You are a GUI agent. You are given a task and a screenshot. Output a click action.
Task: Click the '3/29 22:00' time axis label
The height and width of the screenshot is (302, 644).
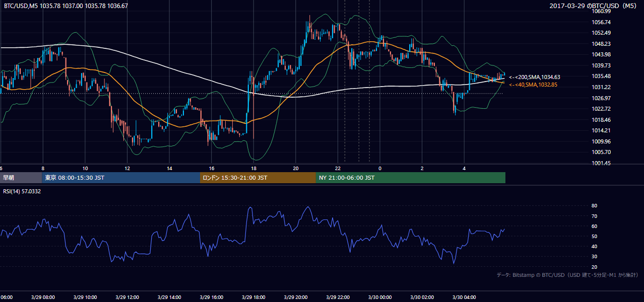338,297
